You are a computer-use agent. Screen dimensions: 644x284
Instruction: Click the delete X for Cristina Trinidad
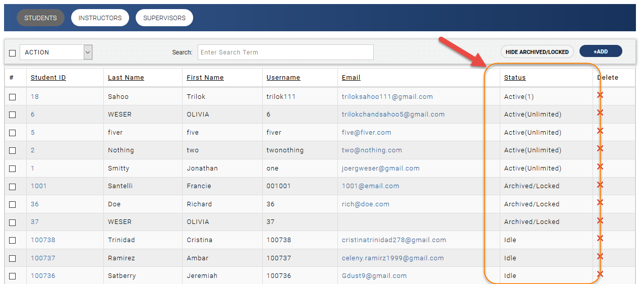(600, 238)
